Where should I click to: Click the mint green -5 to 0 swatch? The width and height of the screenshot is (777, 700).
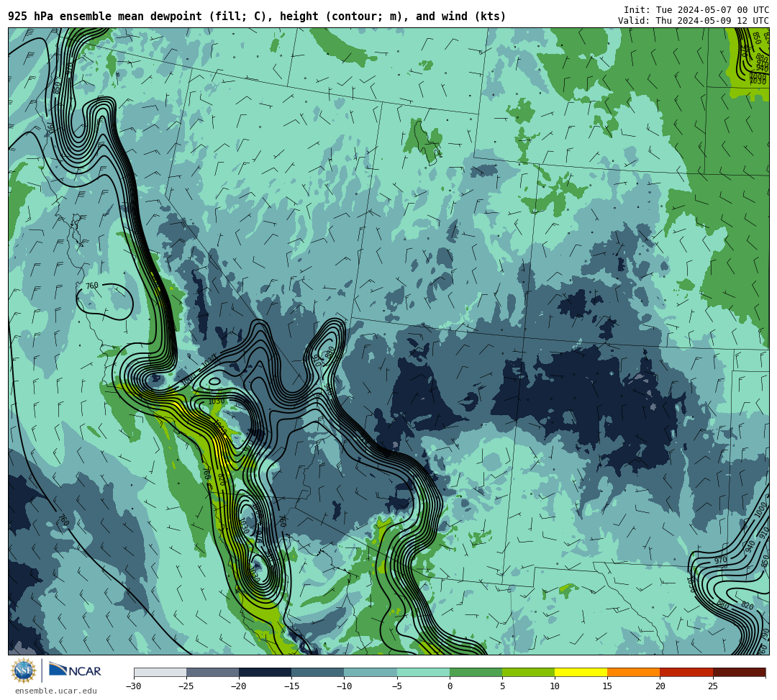[x=423, y=672]
